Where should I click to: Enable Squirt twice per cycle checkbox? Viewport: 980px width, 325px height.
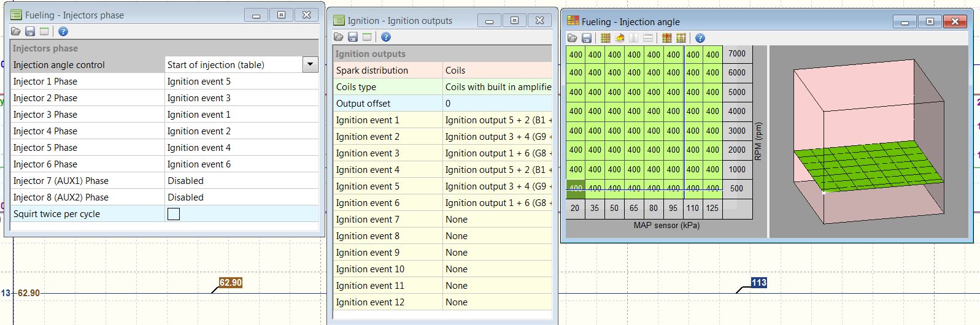(x=174, y=214)
